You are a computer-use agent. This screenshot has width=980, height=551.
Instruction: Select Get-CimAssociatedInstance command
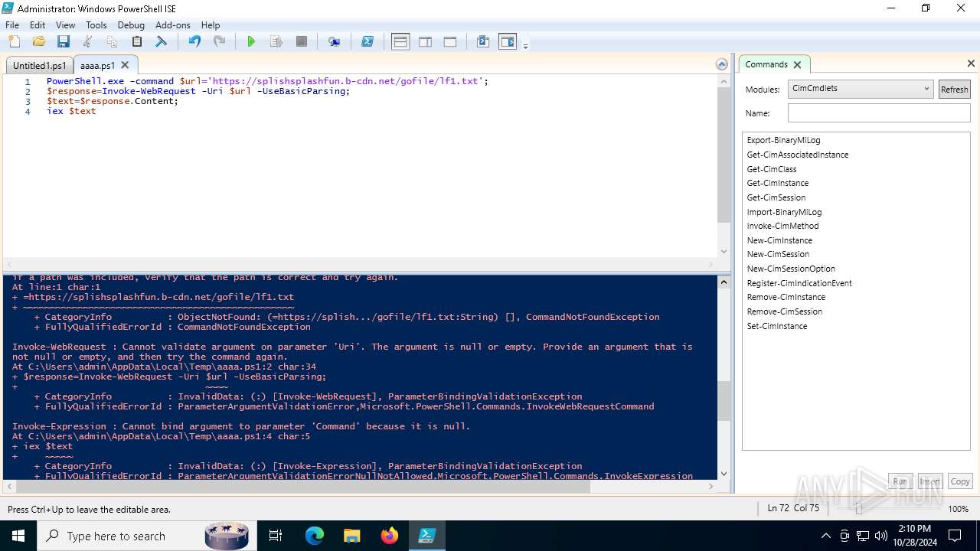[x=797, y=155]
